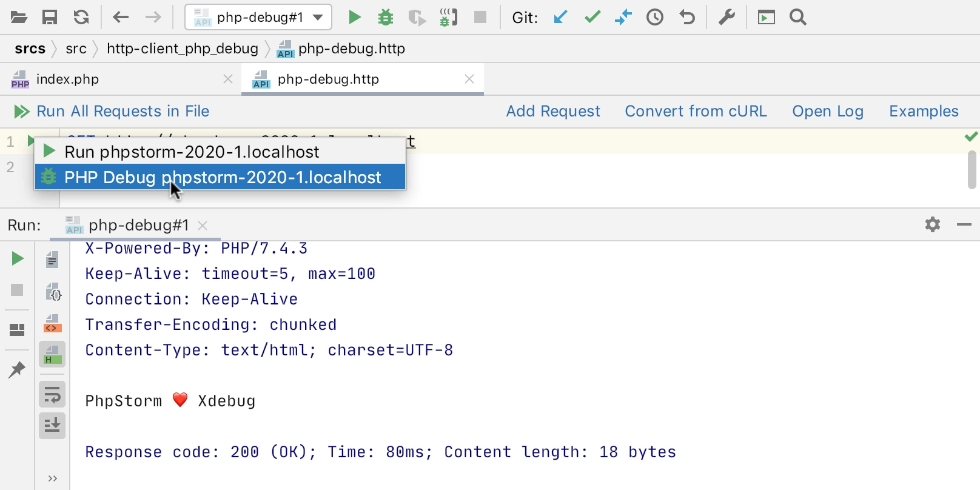
Task: Open the php-debug#1 run configuration dropdown
Action: (x=258, y=18)
